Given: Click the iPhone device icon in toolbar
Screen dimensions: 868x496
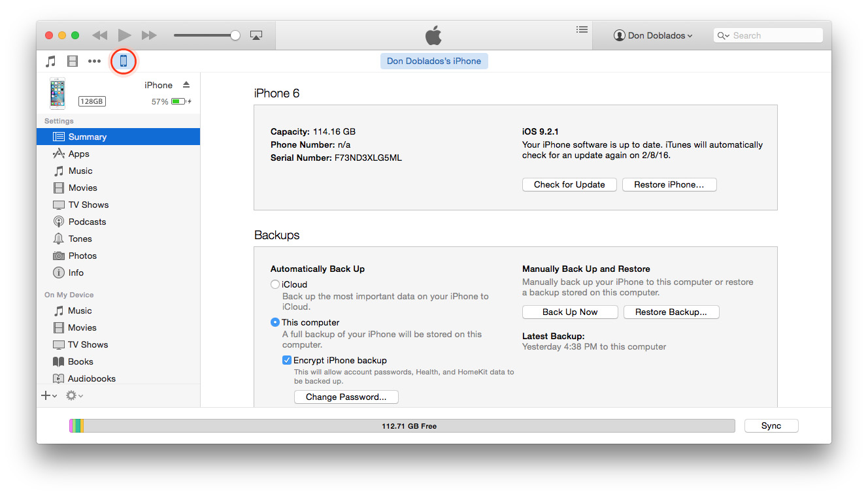Looking at the screenshot, I should (x=123, y=61).
